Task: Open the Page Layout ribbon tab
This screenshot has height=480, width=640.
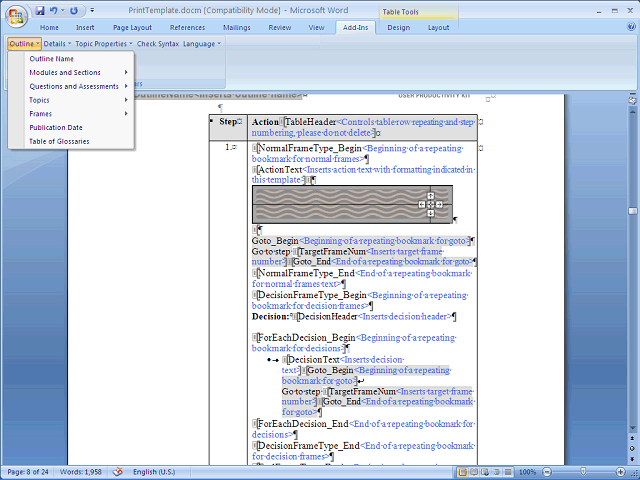Action: (x=133, y=28)
